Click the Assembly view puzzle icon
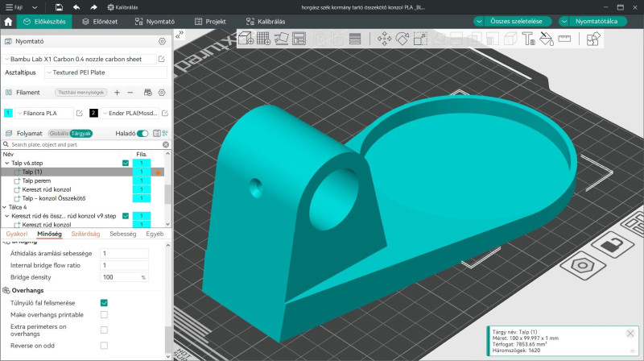644x361 pixels. point(593,39)
